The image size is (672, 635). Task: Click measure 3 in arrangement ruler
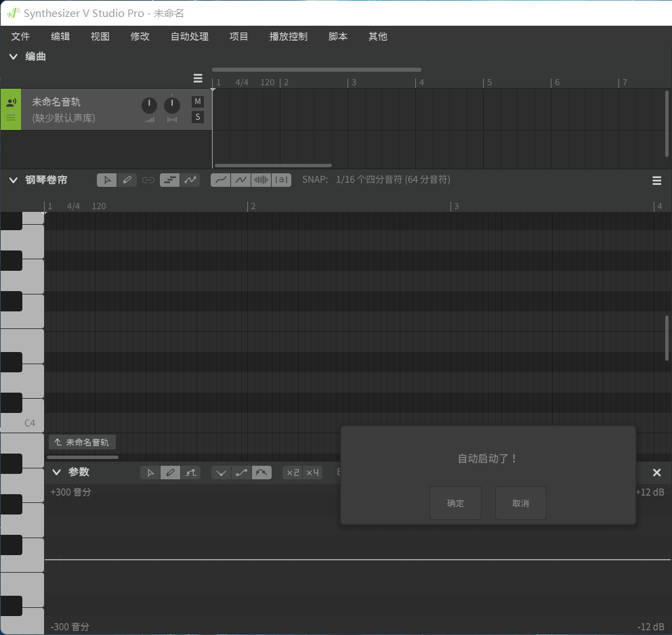[x=354, y=82]
